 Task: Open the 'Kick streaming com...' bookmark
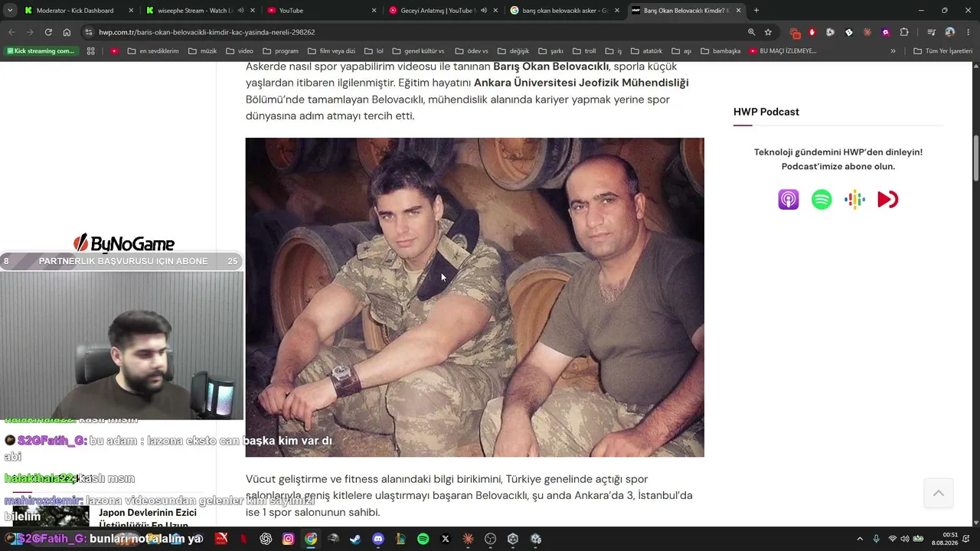pyautogui.click(x=41, y=51)
